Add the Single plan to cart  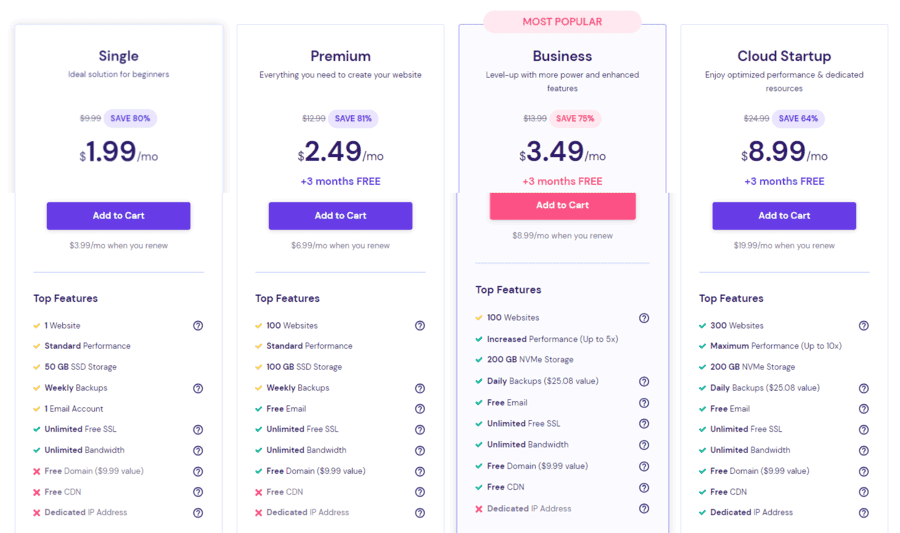[x=118, y=216]
